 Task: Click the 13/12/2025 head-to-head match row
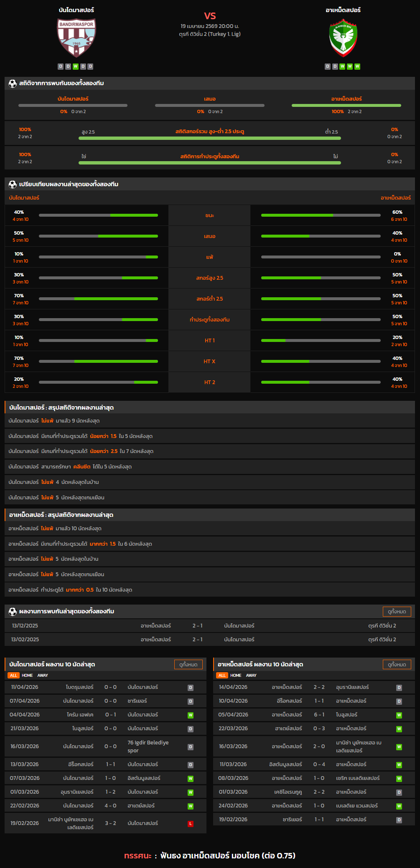click(209, 625)
